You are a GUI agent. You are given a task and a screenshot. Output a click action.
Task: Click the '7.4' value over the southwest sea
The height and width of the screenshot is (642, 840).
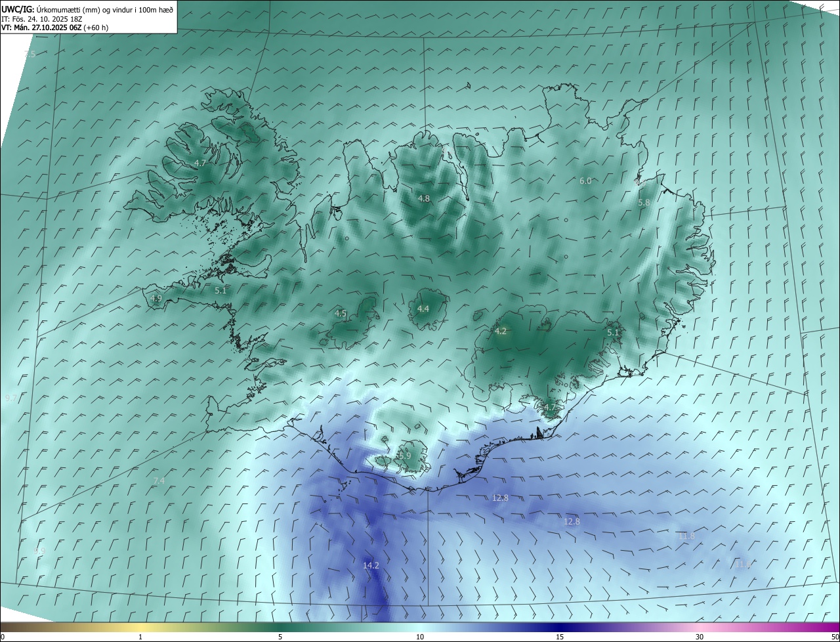[x=159, y=481]
